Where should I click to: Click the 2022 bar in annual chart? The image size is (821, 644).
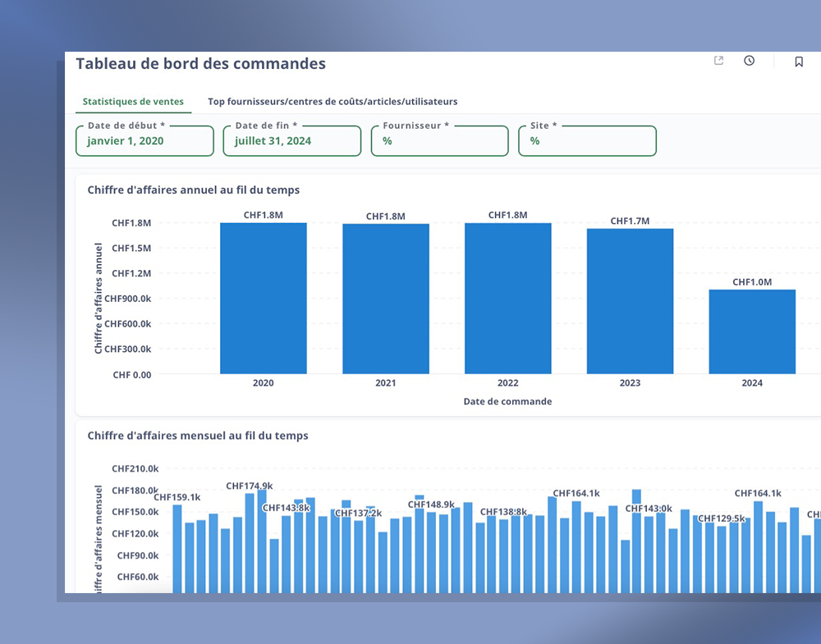click(x=507, y=299)
